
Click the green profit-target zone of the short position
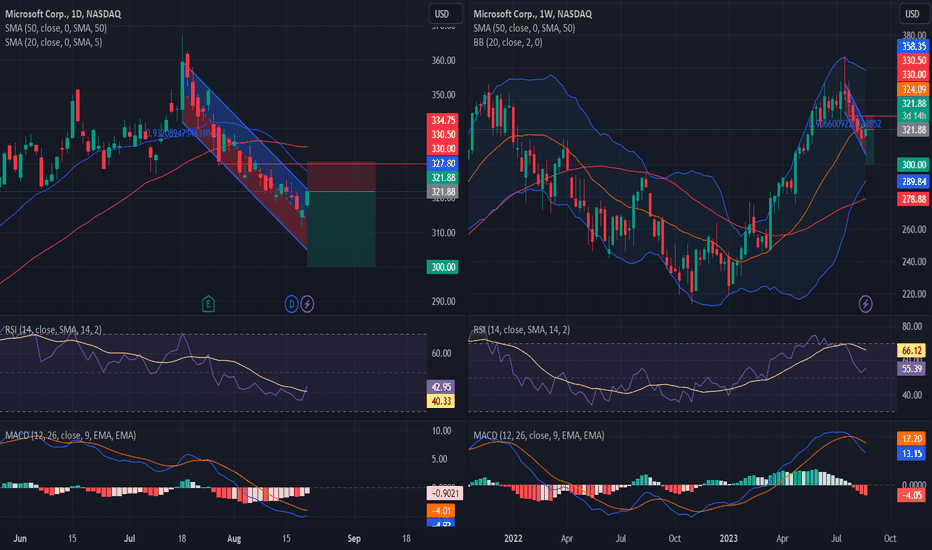[x=341, y=229]
